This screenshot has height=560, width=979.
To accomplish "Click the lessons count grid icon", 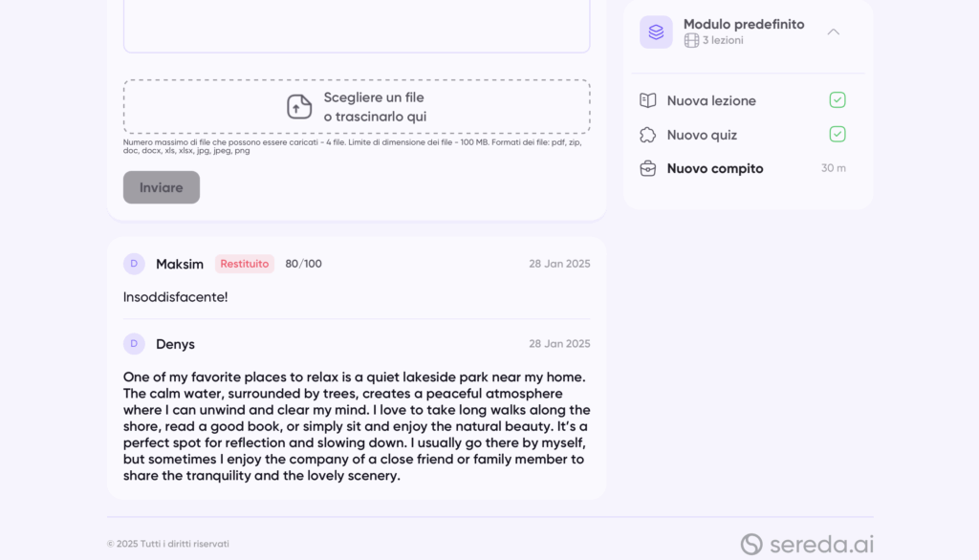I will [x=691, y=41].
